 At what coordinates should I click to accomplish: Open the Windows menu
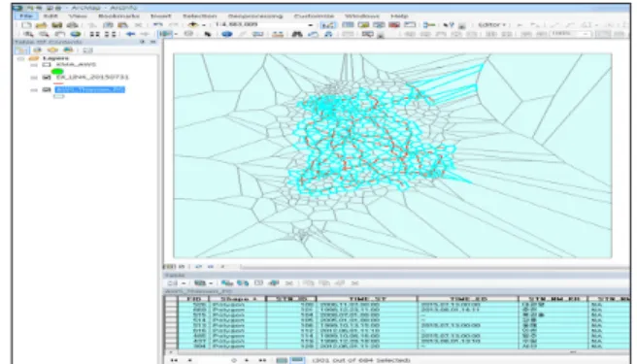point(361,16)
